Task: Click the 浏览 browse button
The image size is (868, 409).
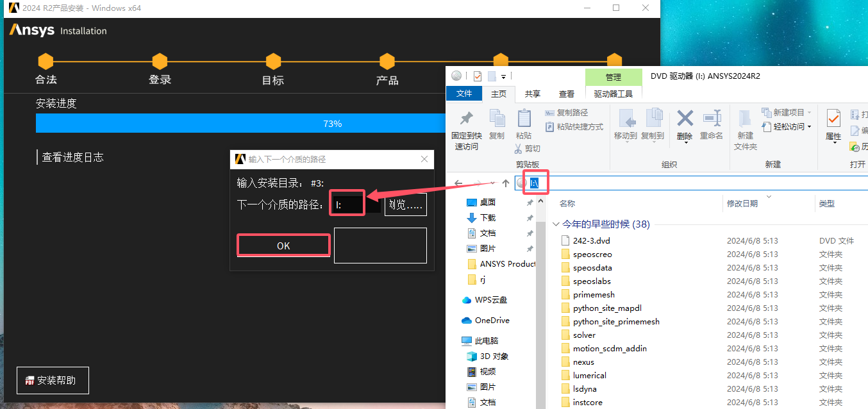Action: click(x=405, y=204)
